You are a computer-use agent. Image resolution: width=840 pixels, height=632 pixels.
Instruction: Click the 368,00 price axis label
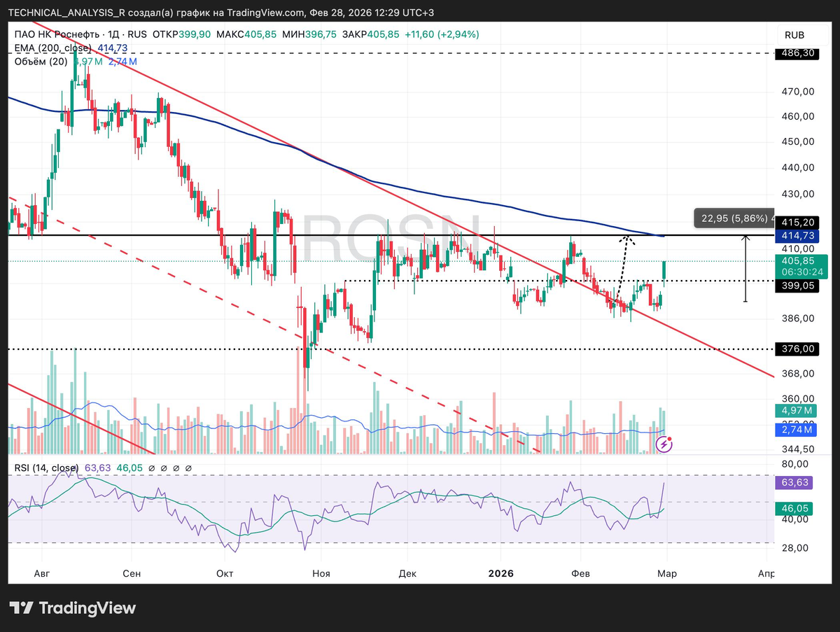point(797,374)
